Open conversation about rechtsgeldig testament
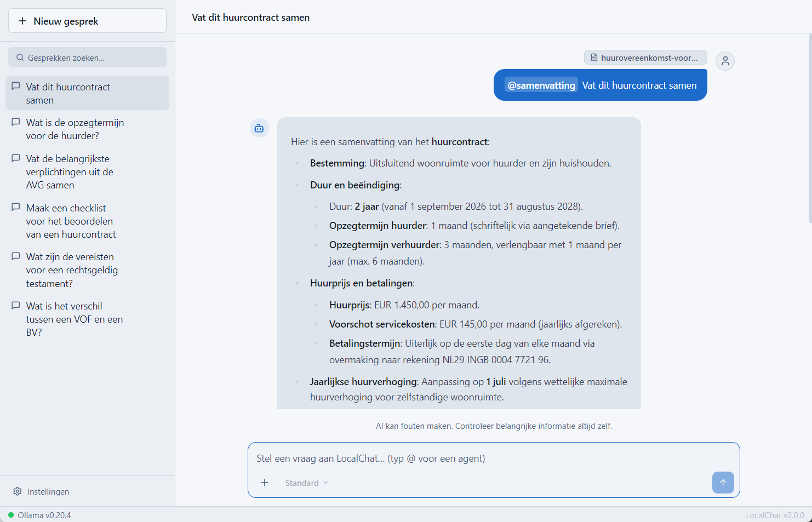The width and height of the screenshot is (812, 522). pos(87,270)
